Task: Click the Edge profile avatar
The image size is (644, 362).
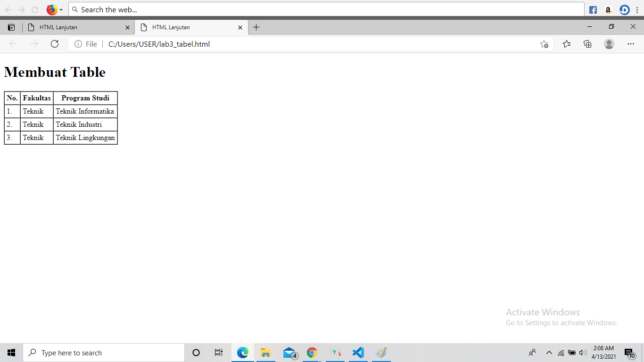Action: pyautogui.click(x=609, y=43)
